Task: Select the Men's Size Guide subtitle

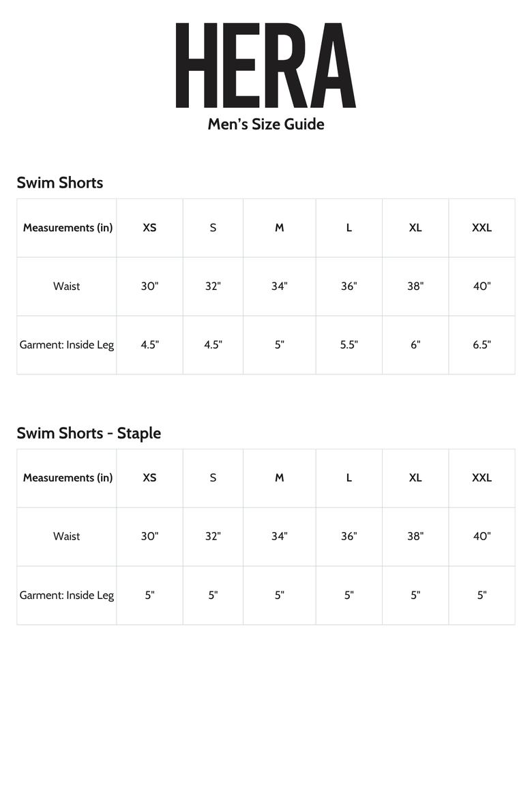Action: [266, 124]
